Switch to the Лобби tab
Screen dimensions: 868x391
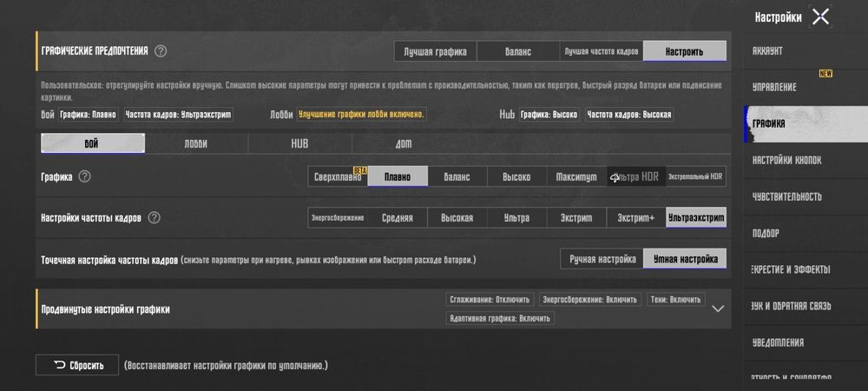click(x=196, y=143)
